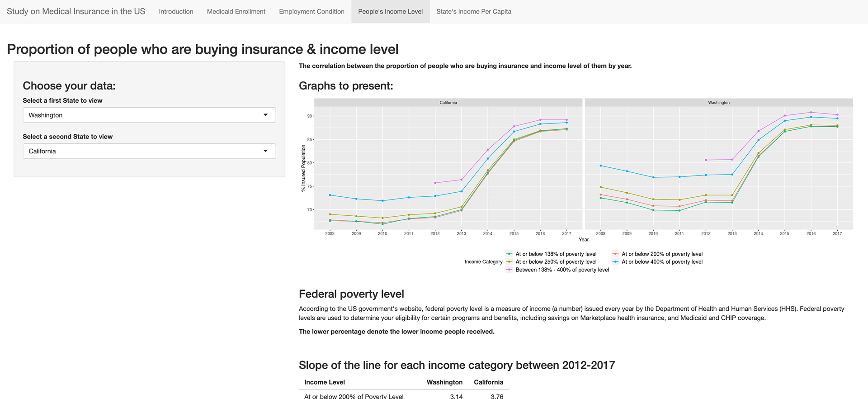Go to the Employment Condition tab
868x399 pixels.
(x=311, y=12)
